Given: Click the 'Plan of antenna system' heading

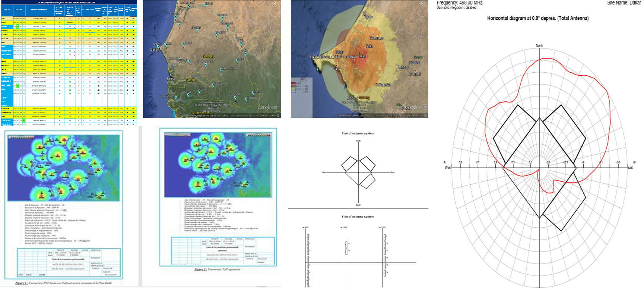Looking at the screenshot, I should coord(358,133).
